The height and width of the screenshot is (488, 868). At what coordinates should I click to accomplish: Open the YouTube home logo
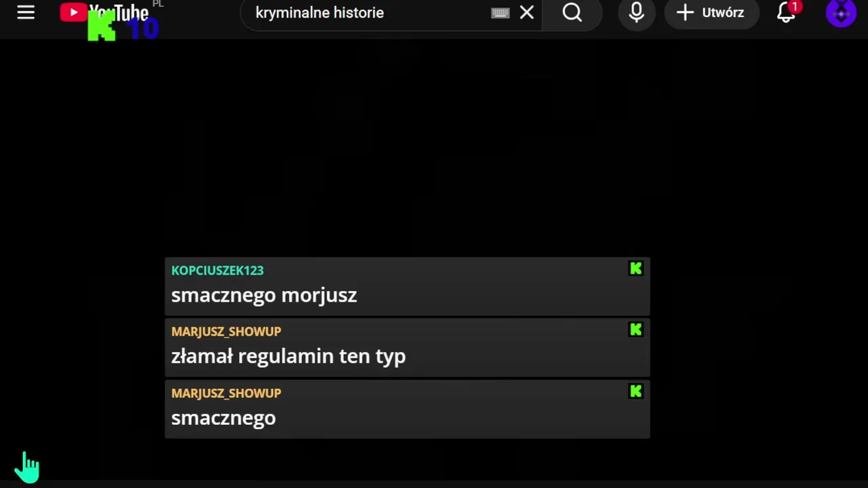point(104,12)
